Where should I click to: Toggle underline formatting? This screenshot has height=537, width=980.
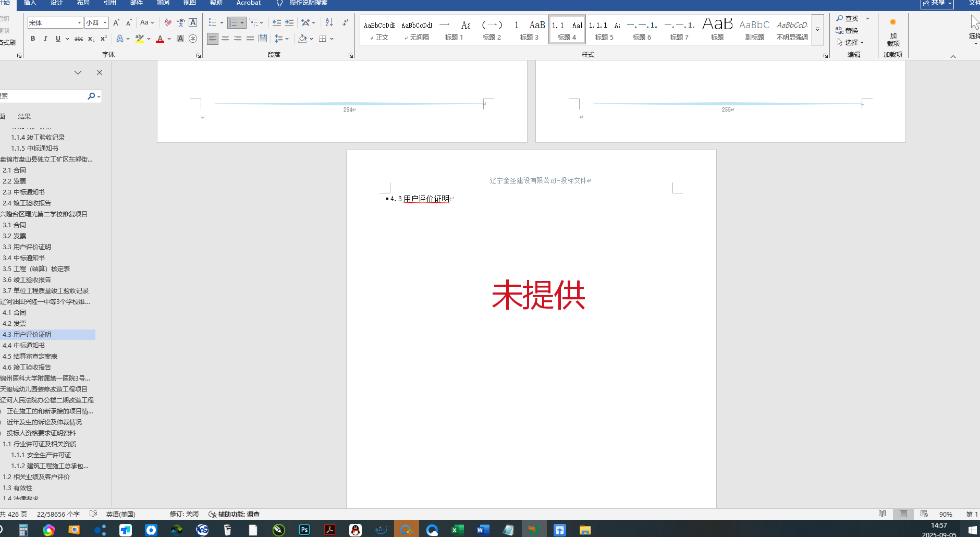[57, 39]
